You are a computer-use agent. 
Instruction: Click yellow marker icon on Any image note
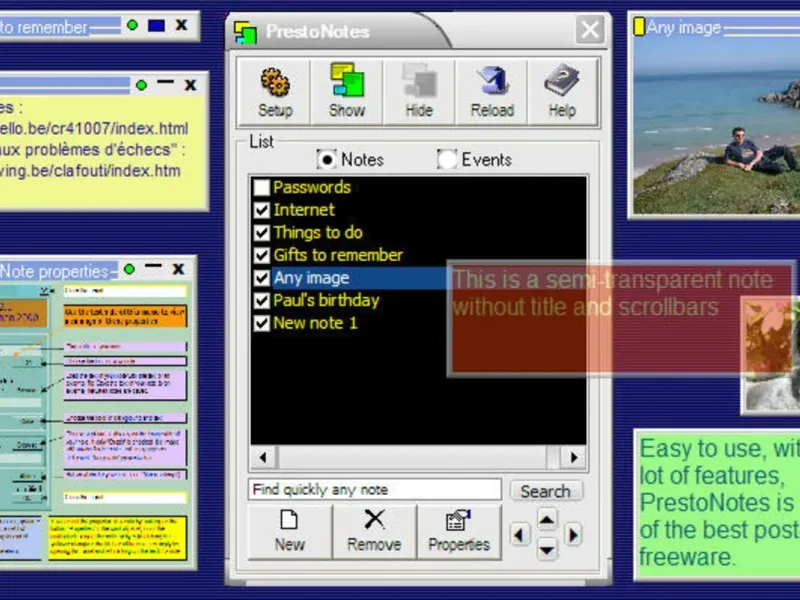point(639,27)
